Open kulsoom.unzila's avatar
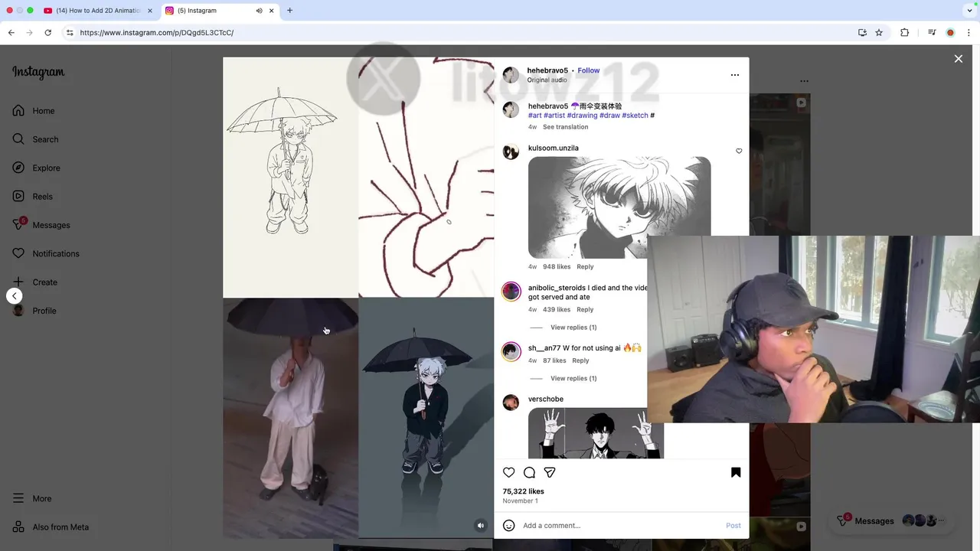 (511, 151)
